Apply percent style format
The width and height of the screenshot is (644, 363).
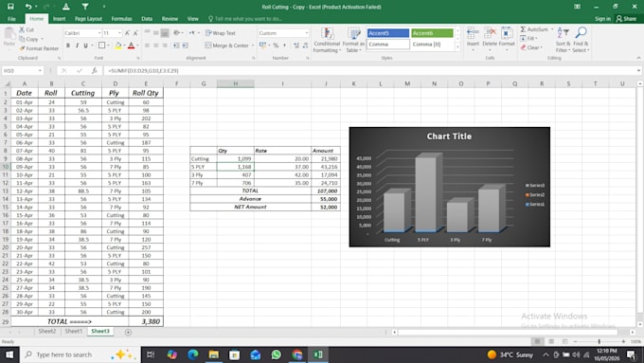(276, 45)
